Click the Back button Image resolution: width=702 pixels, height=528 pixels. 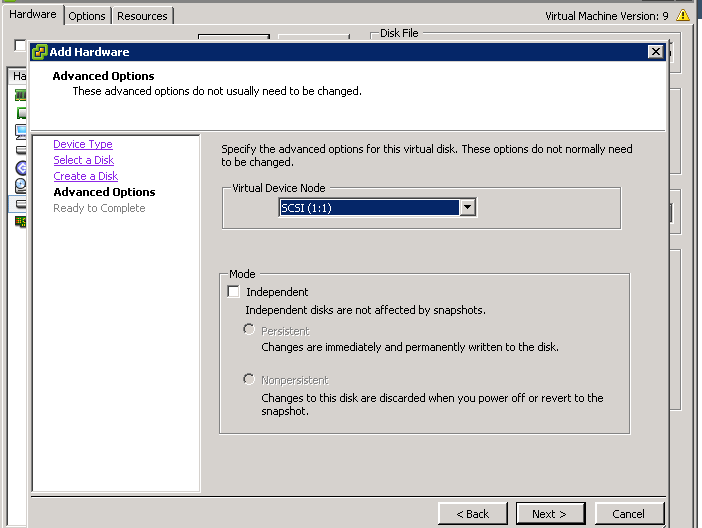click(473, 513)
